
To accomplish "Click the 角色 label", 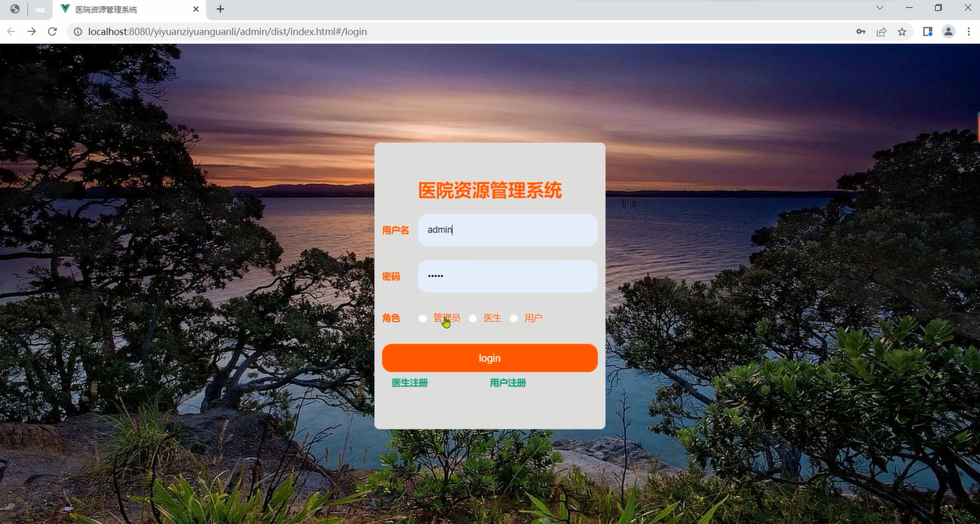I will [x=391, y=318].
